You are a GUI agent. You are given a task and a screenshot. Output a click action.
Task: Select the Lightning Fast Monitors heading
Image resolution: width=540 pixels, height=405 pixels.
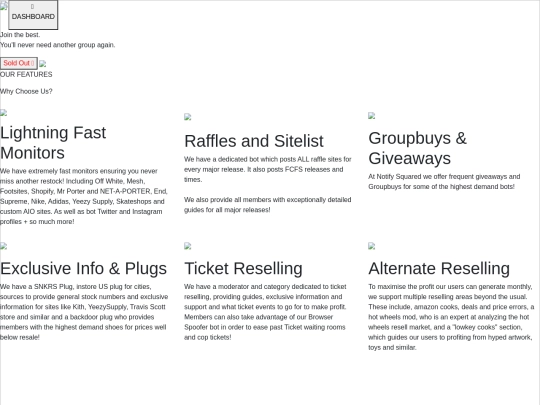tap(53, 143)
